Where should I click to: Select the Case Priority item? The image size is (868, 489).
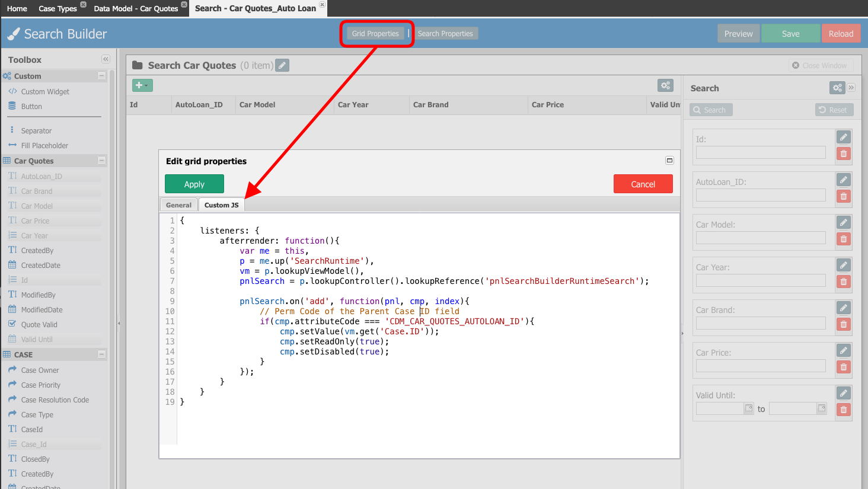pyautogui.click(x=41, y=385)
